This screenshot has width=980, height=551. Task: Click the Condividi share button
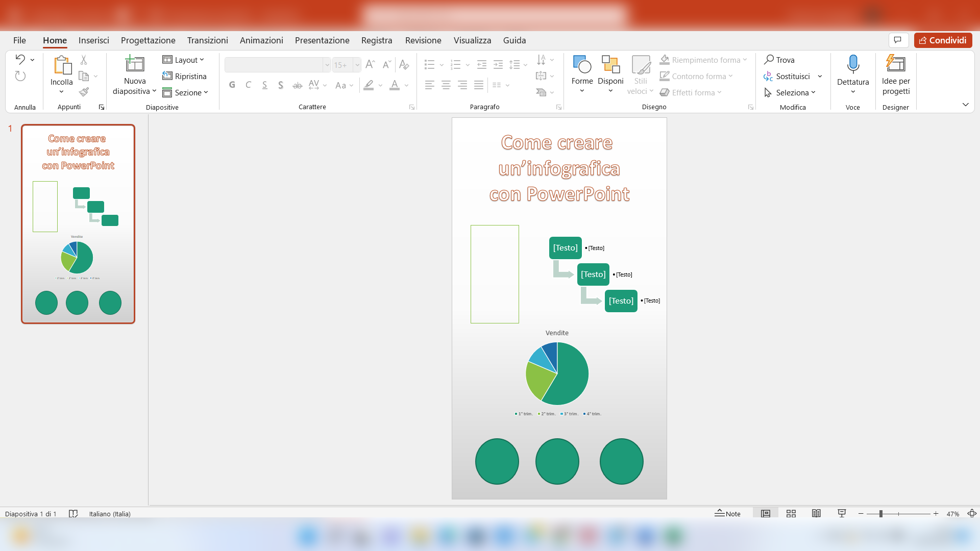click(x=942, y=40)
